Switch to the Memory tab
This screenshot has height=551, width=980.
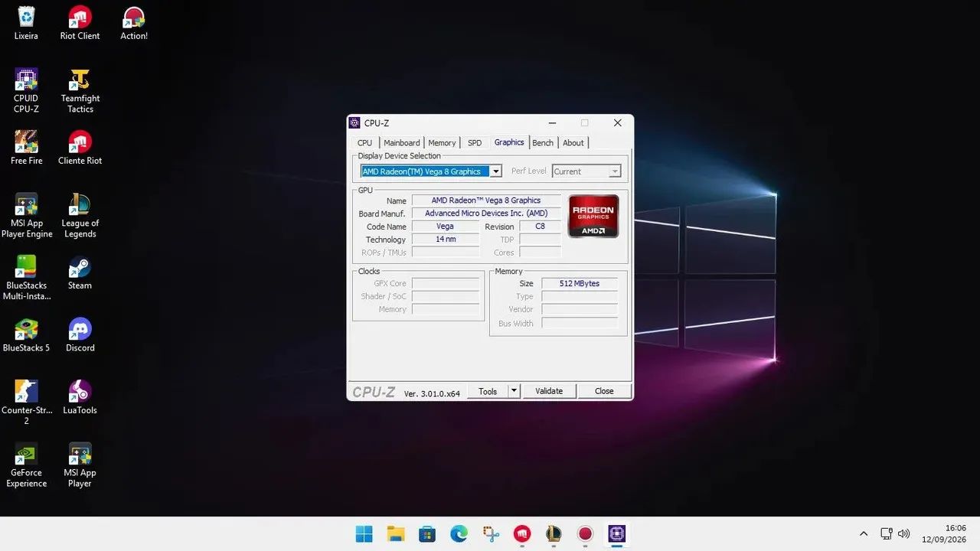[442, 143]
